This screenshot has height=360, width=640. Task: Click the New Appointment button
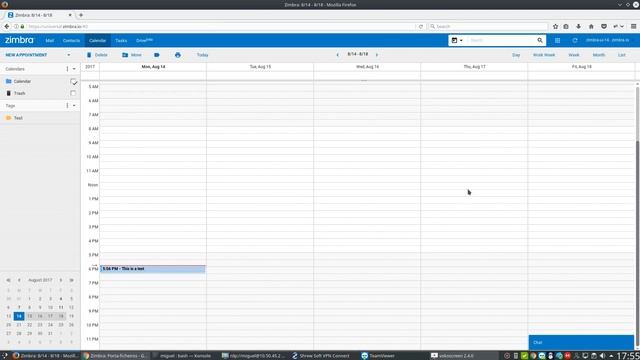(x=26, y=55)
